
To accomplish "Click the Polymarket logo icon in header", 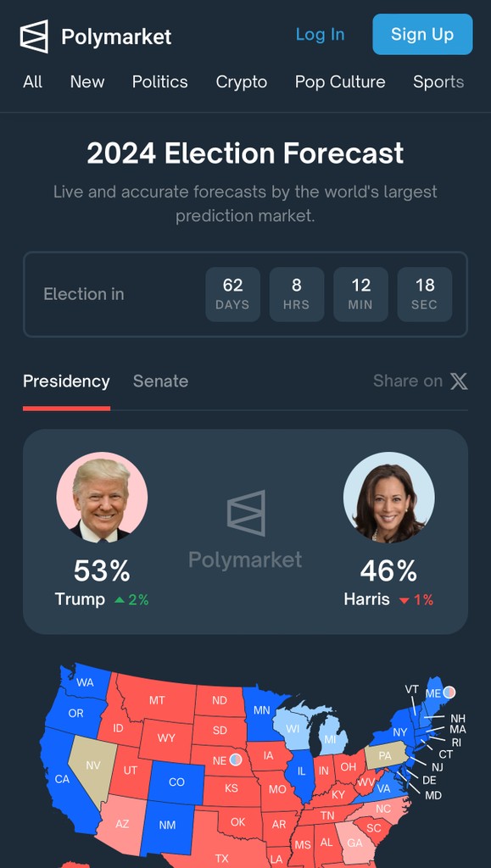I will tap(34, 36).
